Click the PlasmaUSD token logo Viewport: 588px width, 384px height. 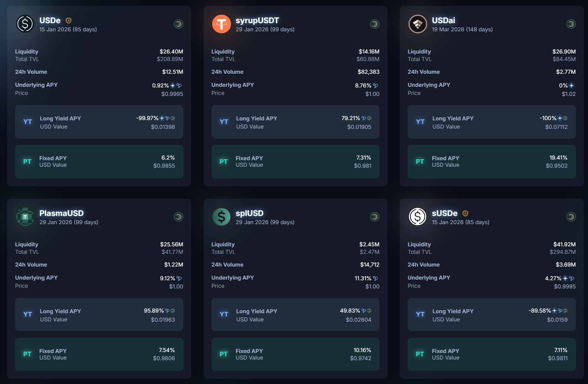(24, 216)
